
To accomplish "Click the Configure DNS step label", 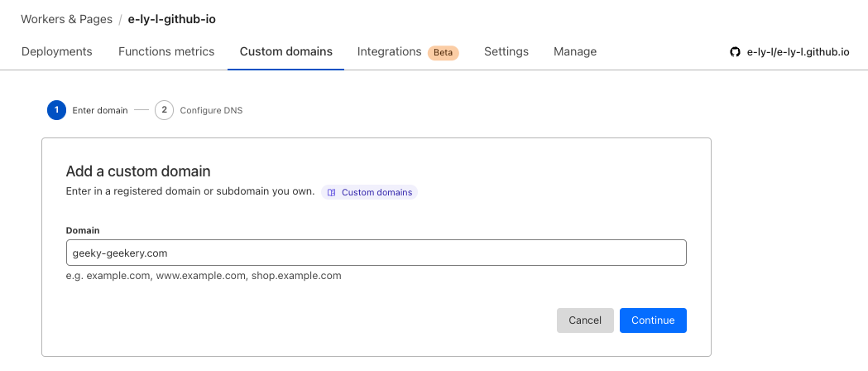I will point(211,110).
